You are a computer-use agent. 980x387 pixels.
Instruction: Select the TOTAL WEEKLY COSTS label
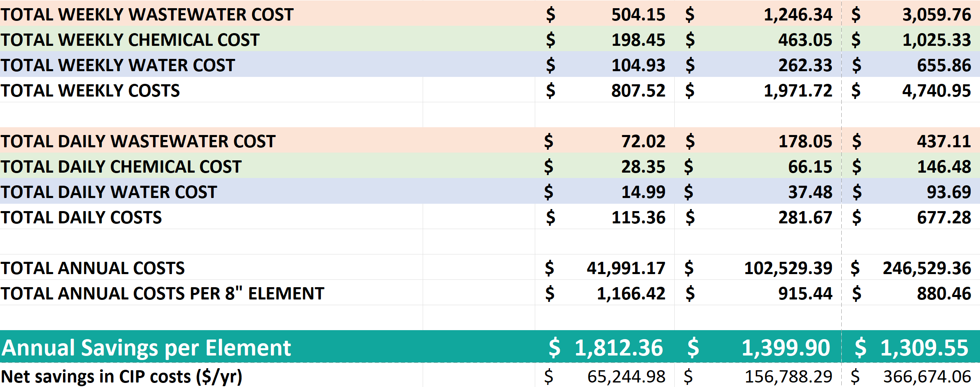tap(90, 90)
